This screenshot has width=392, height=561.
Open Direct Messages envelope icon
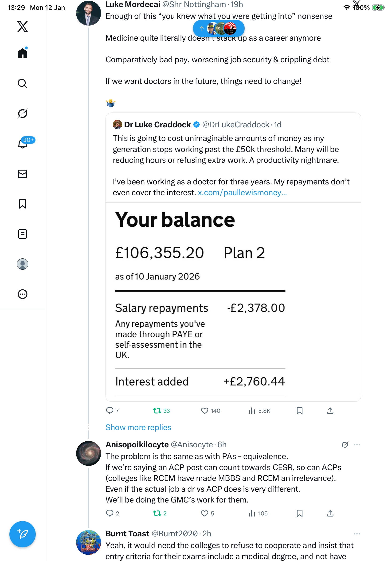[23, 174]
